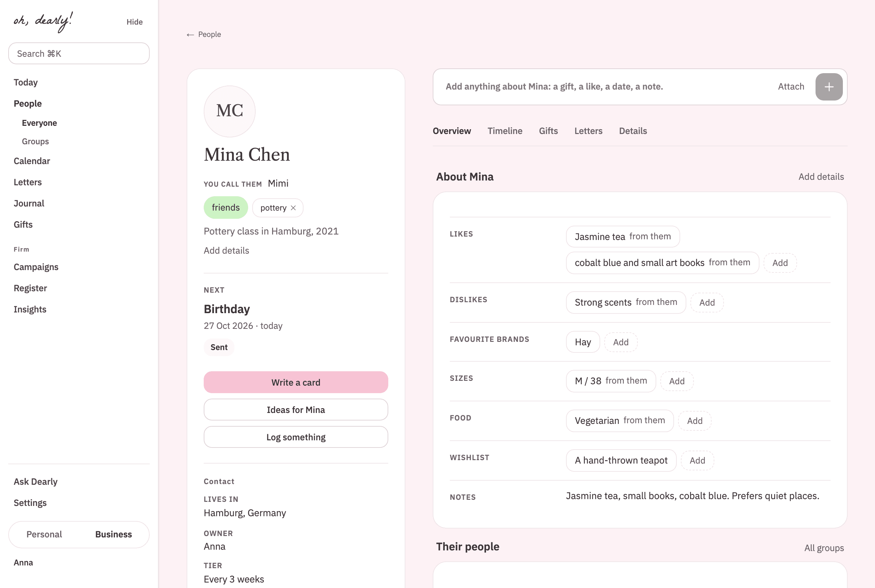
Task: Open Everyone under People
Action: pos(39,123)
